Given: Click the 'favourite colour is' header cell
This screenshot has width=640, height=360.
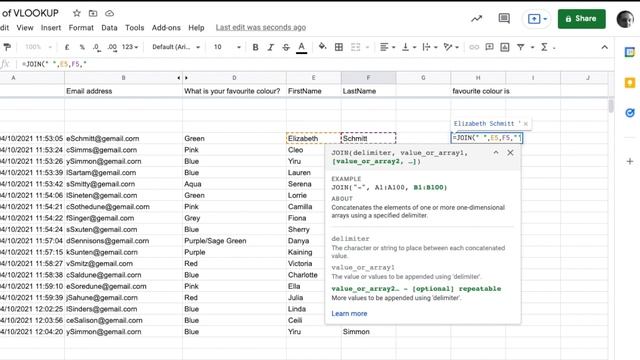Looking at the screenshot, I should pos(478,91).
